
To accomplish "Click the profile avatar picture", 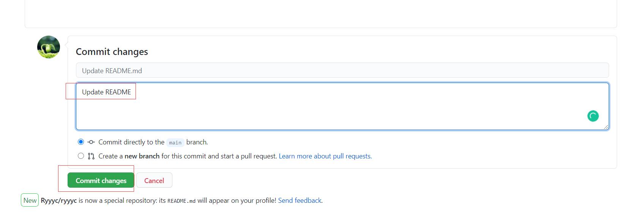I will [x=48, y=47].
